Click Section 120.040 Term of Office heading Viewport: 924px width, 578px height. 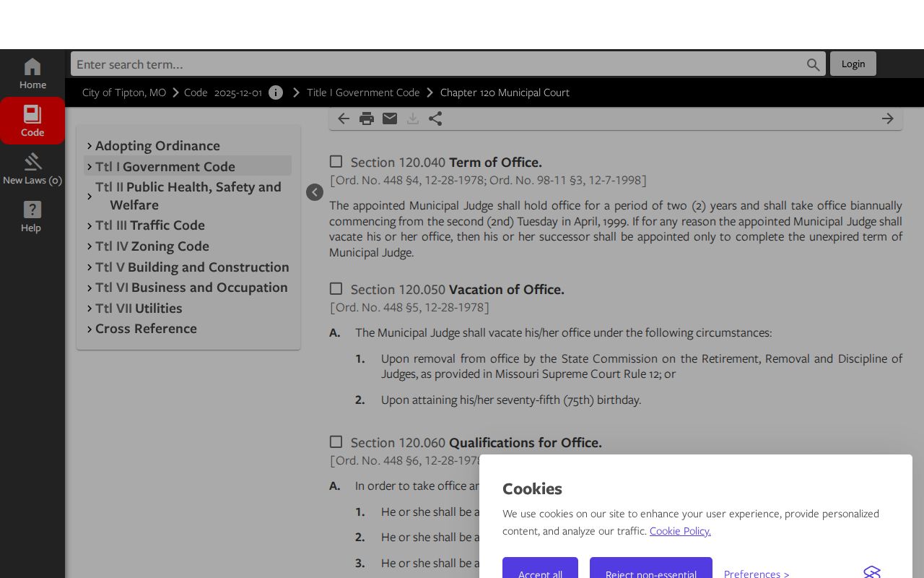[446, 163]
